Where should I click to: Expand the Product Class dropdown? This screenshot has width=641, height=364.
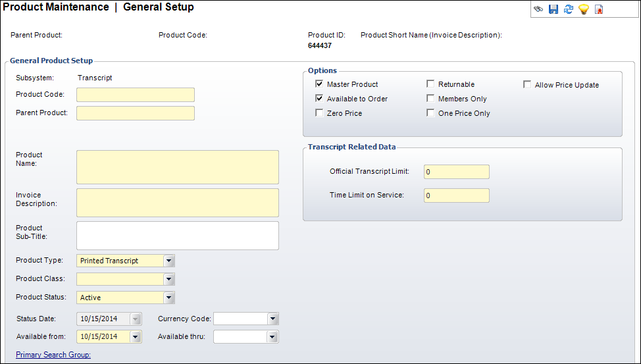[169, 279]
